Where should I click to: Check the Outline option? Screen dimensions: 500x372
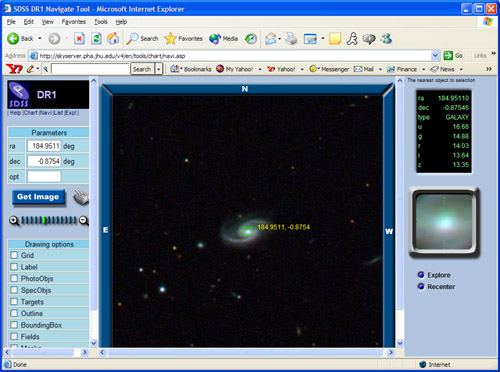[x=14, y=313]
